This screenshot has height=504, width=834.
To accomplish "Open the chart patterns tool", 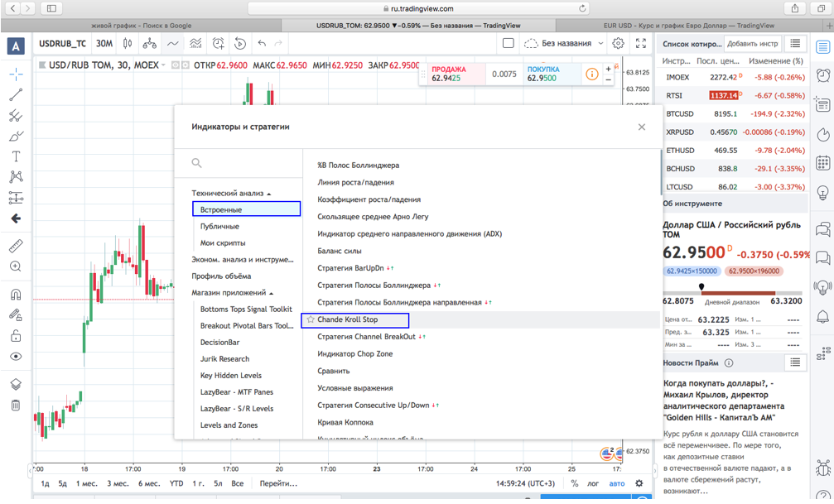I will [16, 177].
